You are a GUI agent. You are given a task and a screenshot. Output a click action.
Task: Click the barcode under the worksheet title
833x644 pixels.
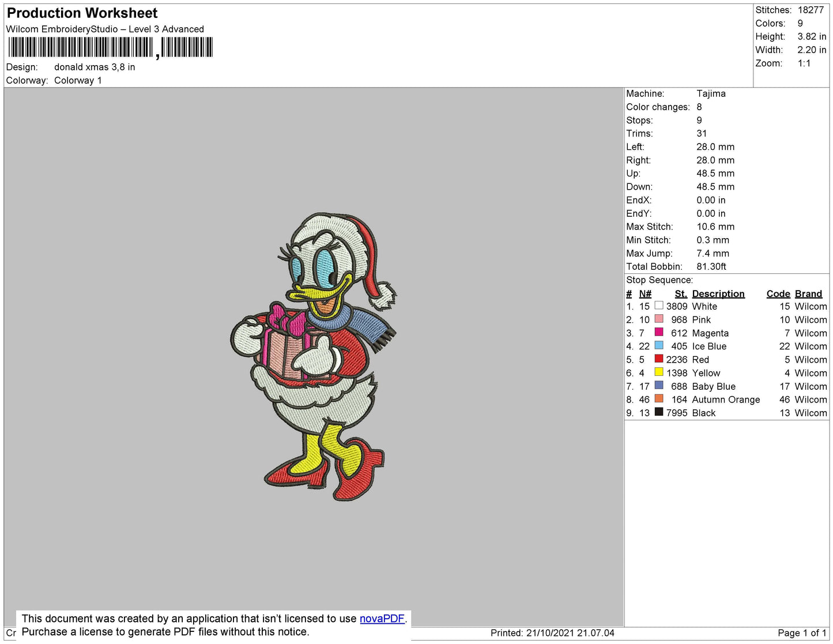click(x=110, y=47)
